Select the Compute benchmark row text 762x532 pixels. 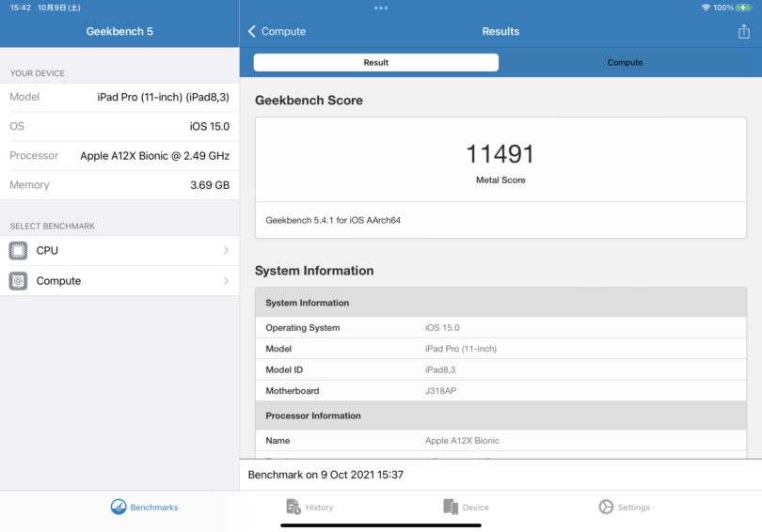coord(58,280)
